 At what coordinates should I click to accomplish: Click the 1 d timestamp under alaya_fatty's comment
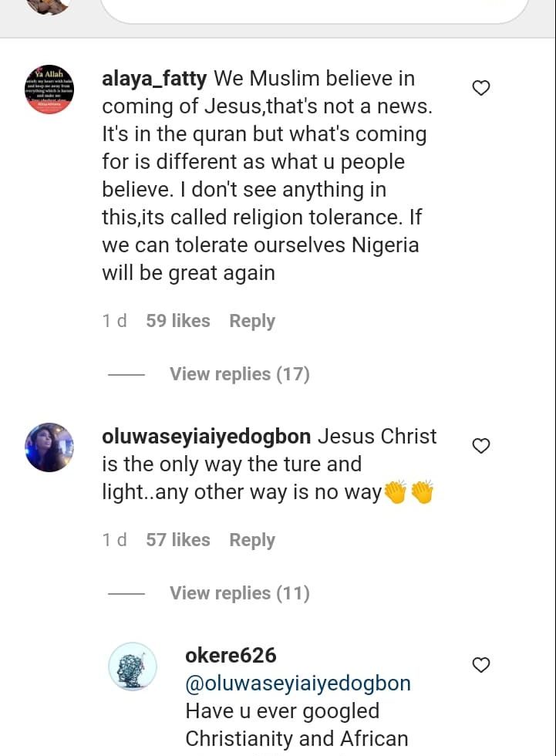(115, 321)
